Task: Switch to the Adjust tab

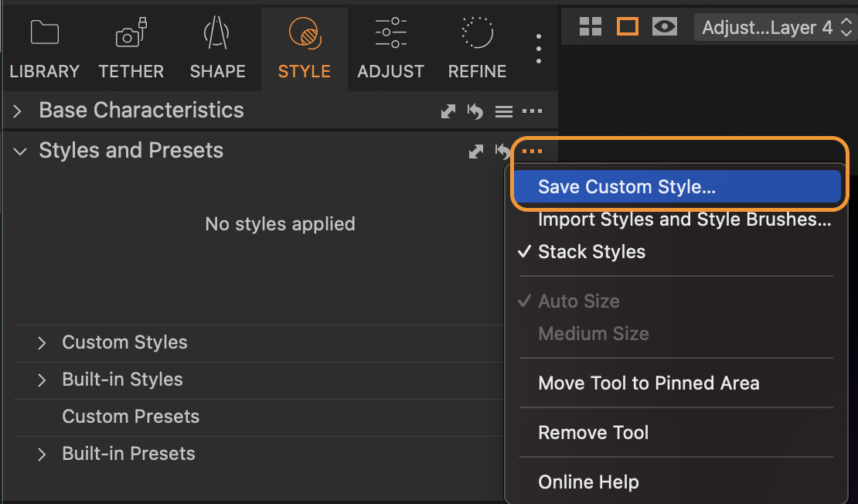Action: point(390,49)
